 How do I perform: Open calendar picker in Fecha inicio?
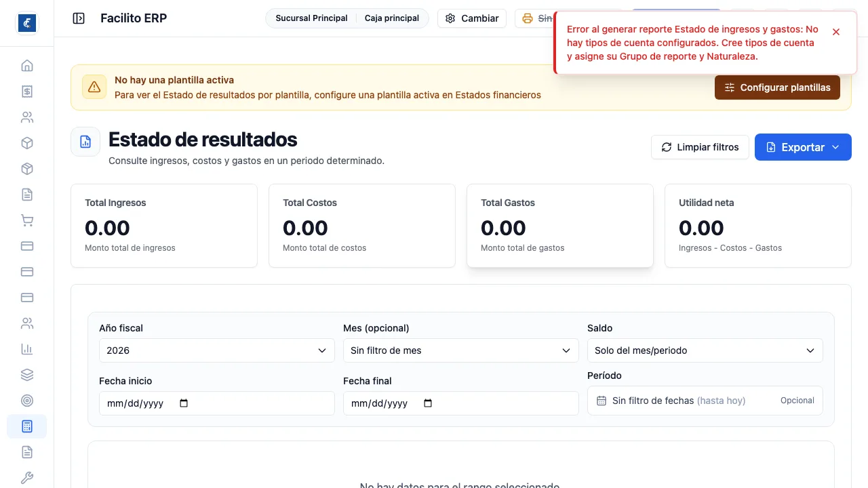[x=184, y=403]
